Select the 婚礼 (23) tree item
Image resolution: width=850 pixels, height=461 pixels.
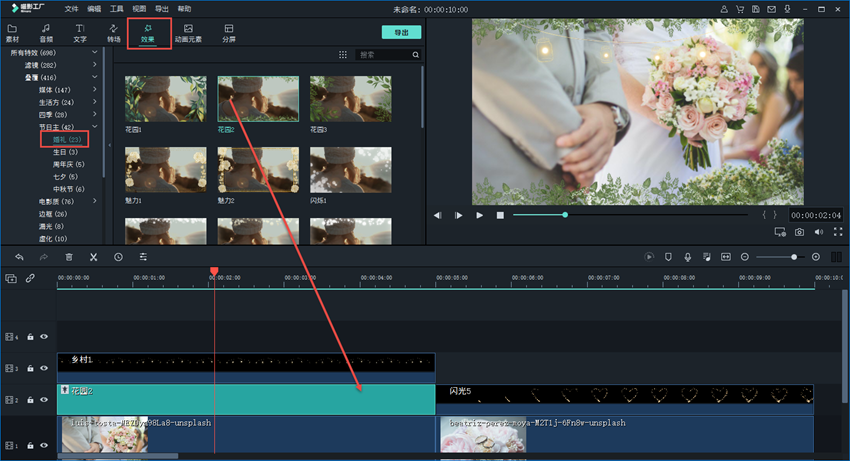[67, 139]
